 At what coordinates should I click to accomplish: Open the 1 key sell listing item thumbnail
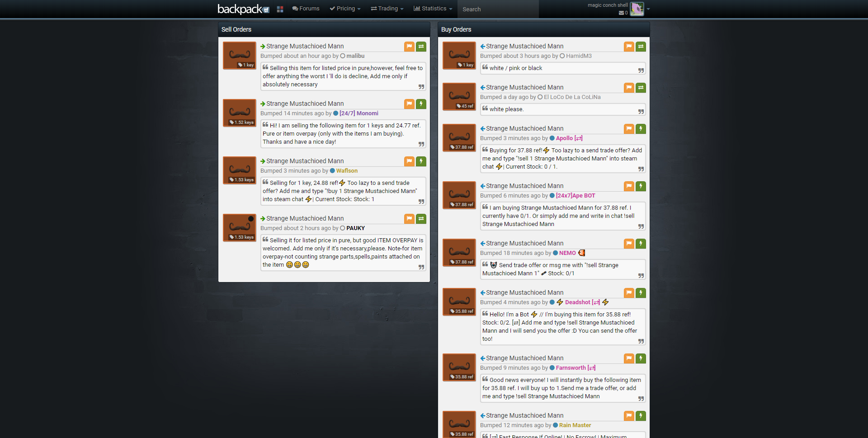click(x=240, y=56)
